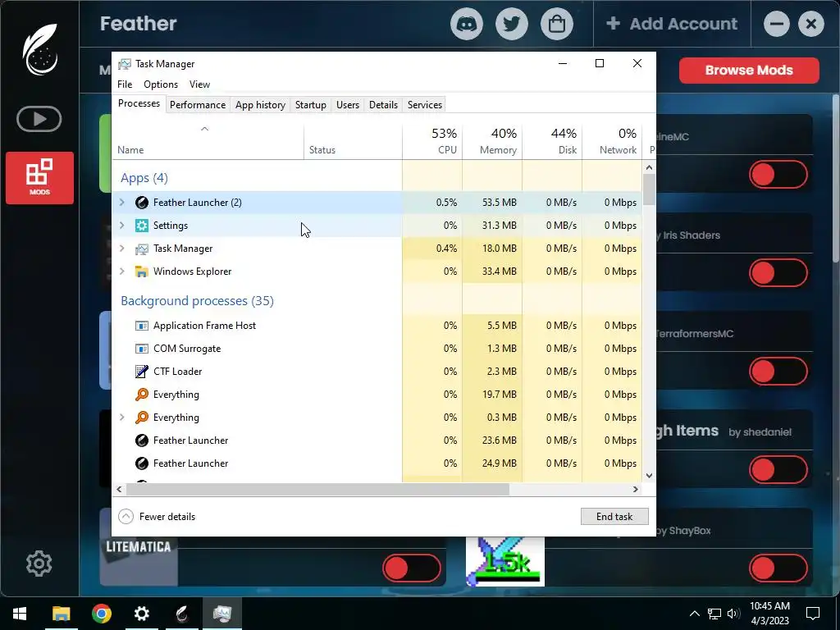The width and height of the screenshot is (840, 630).
Task: Open the Options menu
Action: (161, 84)
